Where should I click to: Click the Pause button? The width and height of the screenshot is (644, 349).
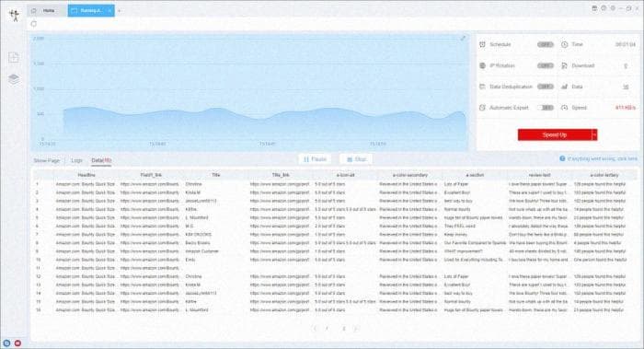pos(315,159)
